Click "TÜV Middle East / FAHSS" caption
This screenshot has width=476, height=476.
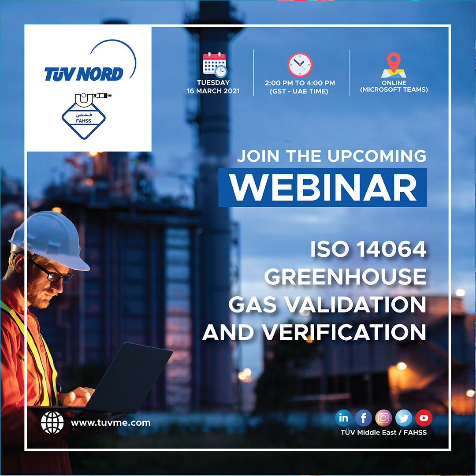coord(383,432)
